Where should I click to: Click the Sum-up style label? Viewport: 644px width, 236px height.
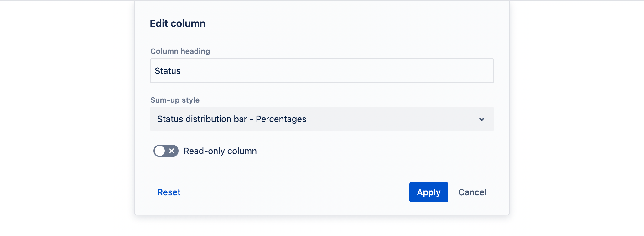tap(175, 100)
